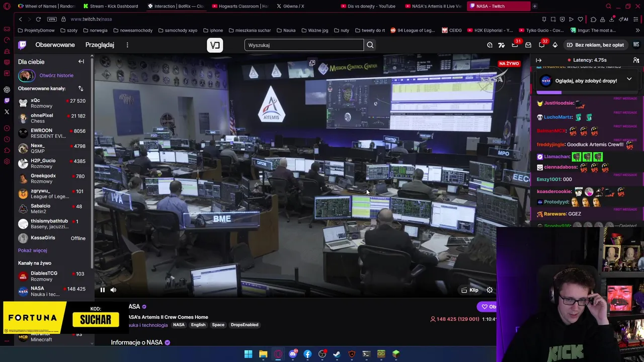Click username freddyjingle in chat
Viewport: 644px width, 362px height.
pos(550,145)
